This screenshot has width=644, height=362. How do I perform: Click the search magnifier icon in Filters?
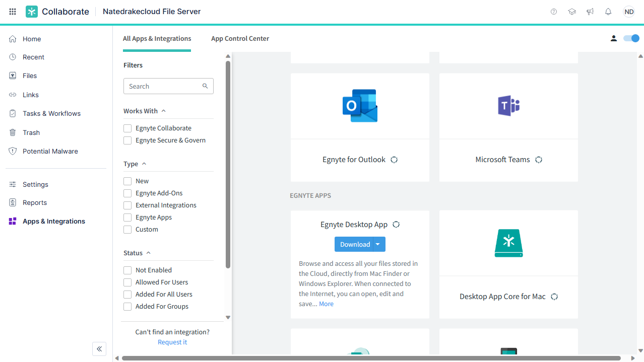[205, 86]
